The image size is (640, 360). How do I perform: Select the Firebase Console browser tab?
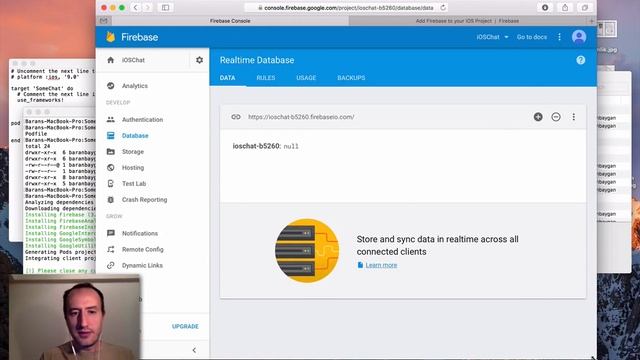pos(230,20)
